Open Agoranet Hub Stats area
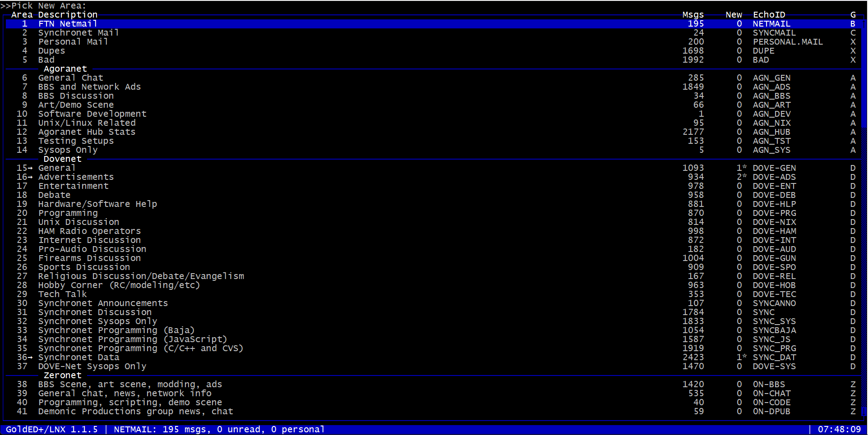Image resolution: width=868 pixels, height=435 pixels. [434, 132]
